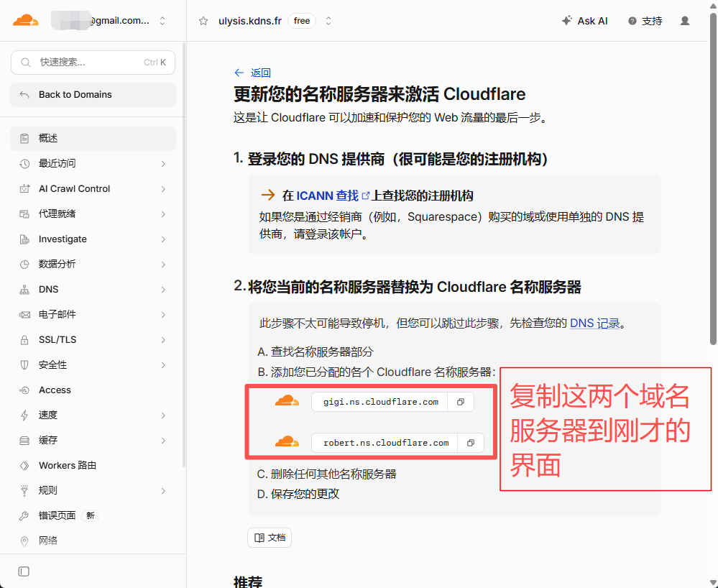
Task: Click the Cloudflare logo
Action: 25,21
